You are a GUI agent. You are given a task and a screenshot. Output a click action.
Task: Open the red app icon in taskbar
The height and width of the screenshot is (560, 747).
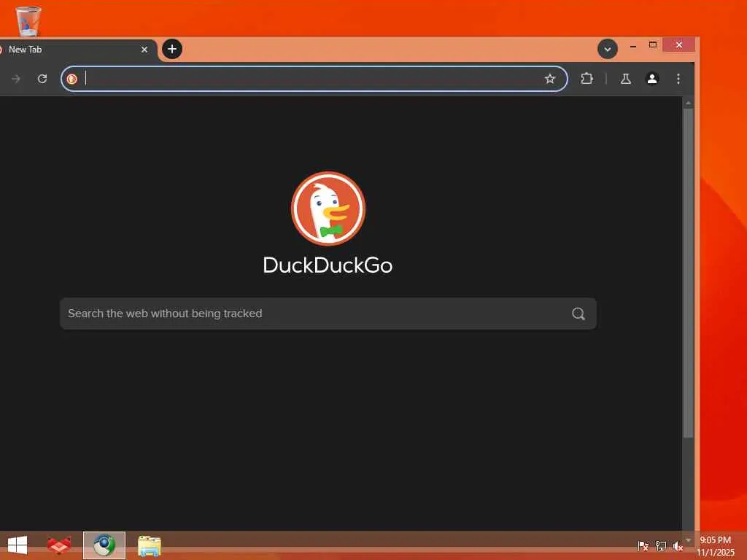pyautogui.click(x=60, y=545)
